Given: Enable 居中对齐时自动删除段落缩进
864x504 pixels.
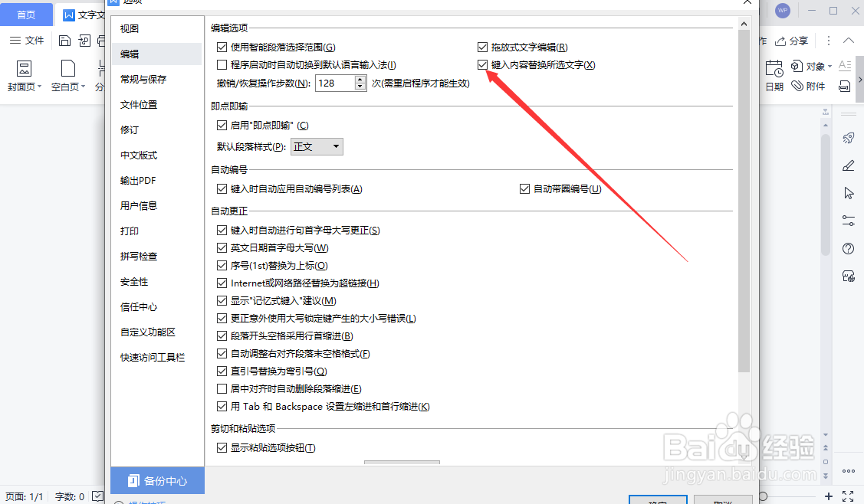Looking at the screenshot, I should click(x=222, y=388).
